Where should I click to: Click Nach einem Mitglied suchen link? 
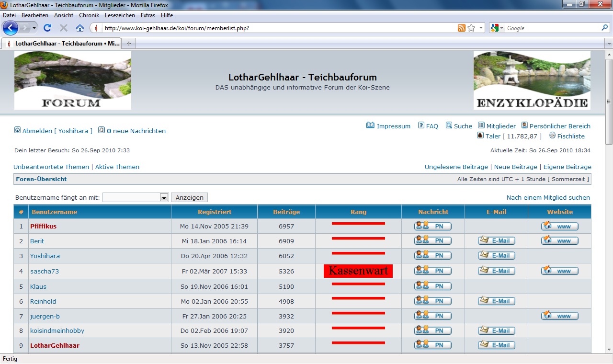tap(548, 197)
